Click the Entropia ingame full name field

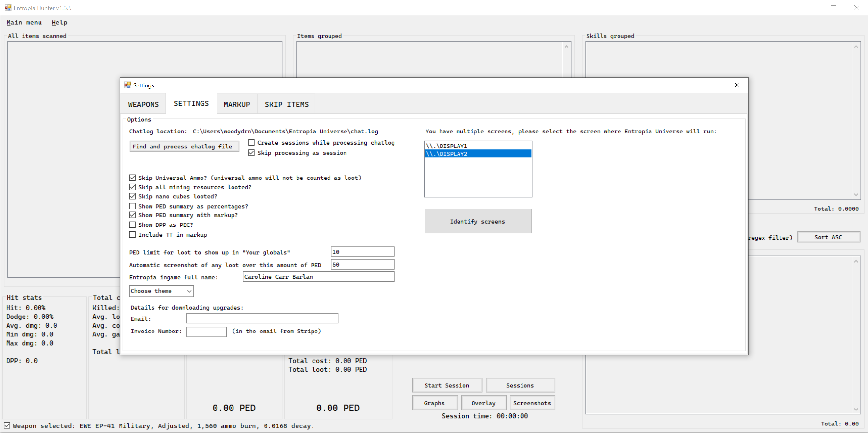[x=318, y=277]
